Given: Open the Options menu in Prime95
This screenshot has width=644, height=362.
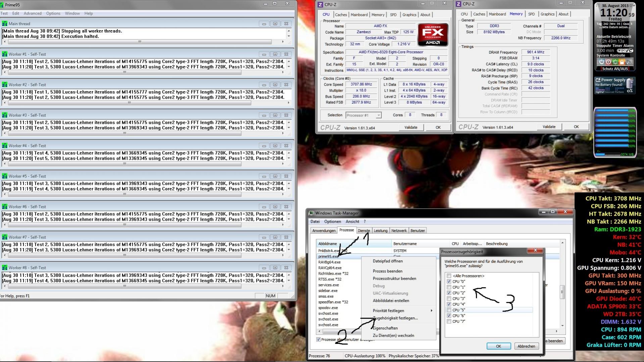Looking at the screenshot, I should click(x=53, y=13).
